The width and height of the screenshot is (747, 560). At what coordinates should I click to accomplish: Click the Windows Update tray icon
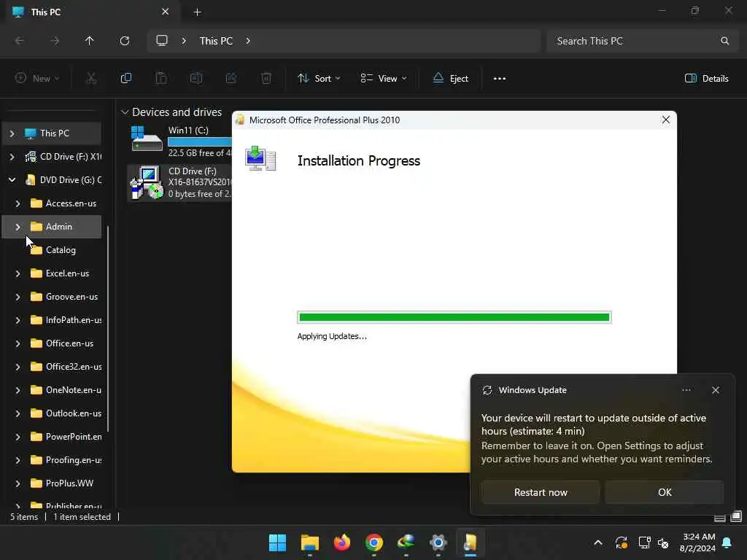coord(622,542)
